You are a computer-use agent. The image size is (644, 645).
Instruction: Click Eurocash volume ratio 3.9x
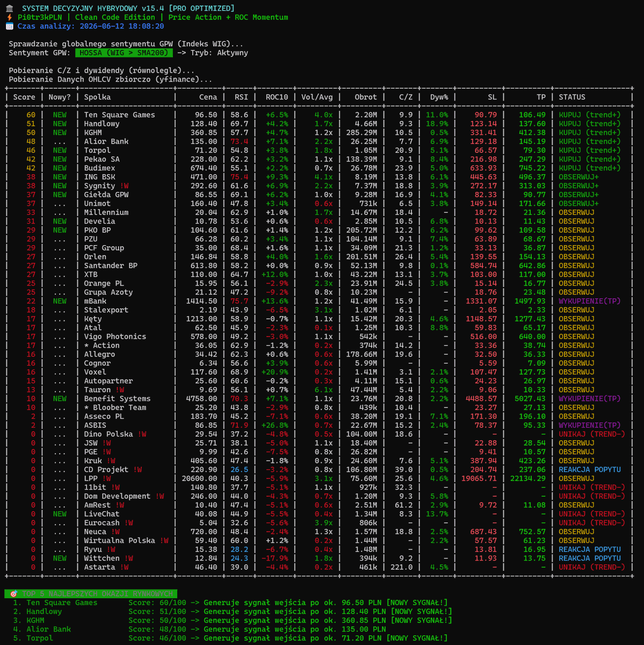[x=324, y=523]
